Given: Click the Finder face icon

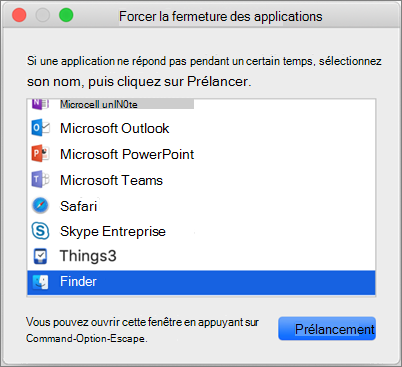Looking at the screenshot, I should point(40,282).
